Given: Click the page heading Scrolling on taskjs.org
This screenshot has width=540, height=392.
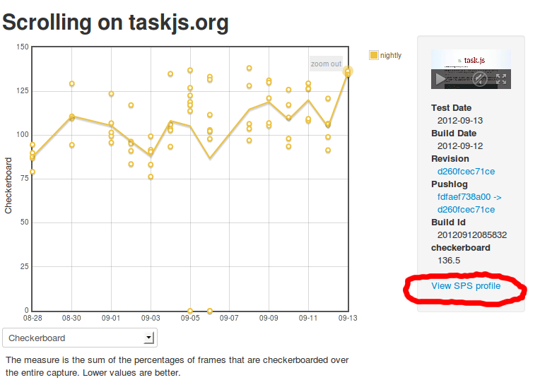Looking at the screenshot, I should [x=115, y=23].
